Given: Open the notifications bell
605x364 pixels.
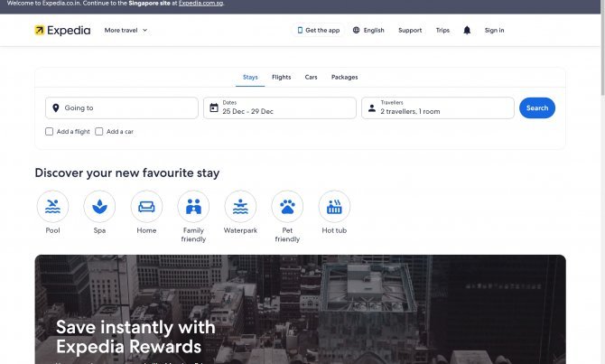Looking at the screenshot, I should tap(467, 30).
